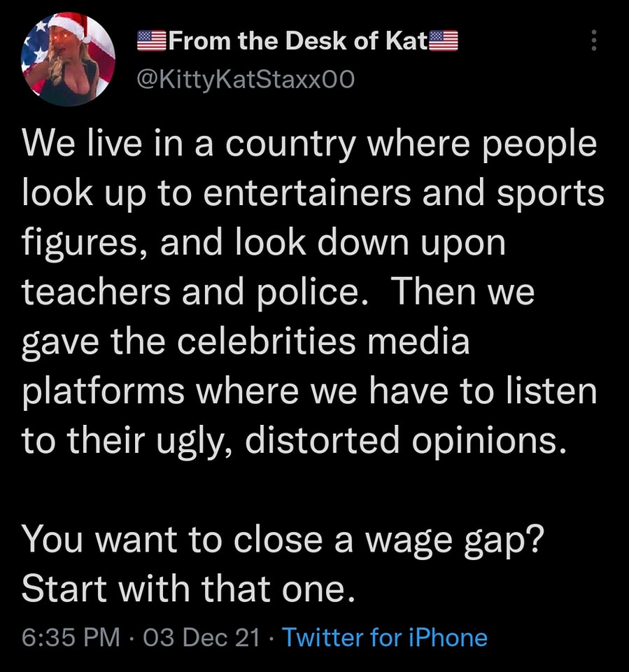Viewport: 629px width, 672px height.
Task: Click the line "to their ugly, distorted opinions."
Action: [292, 442]
